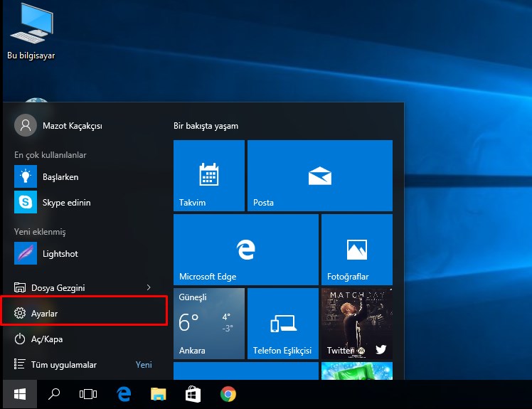Open the Store icon on taskbar

[x=193, y=394]
